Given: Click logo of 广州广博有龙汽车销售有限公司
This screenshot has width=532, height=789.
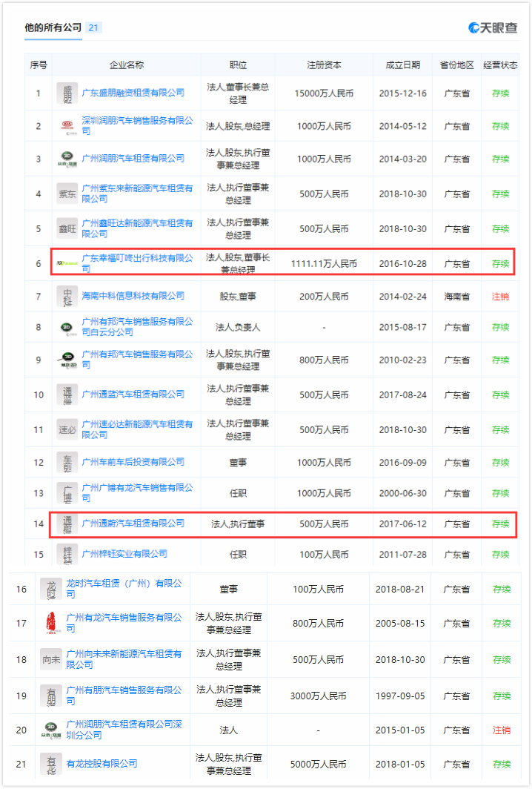Looking at the screenshot, I should tap(67, 493).
